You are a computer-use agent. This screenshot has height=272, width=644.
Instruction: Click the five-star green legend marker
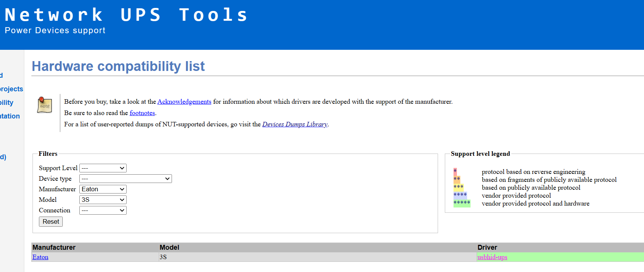461,203
